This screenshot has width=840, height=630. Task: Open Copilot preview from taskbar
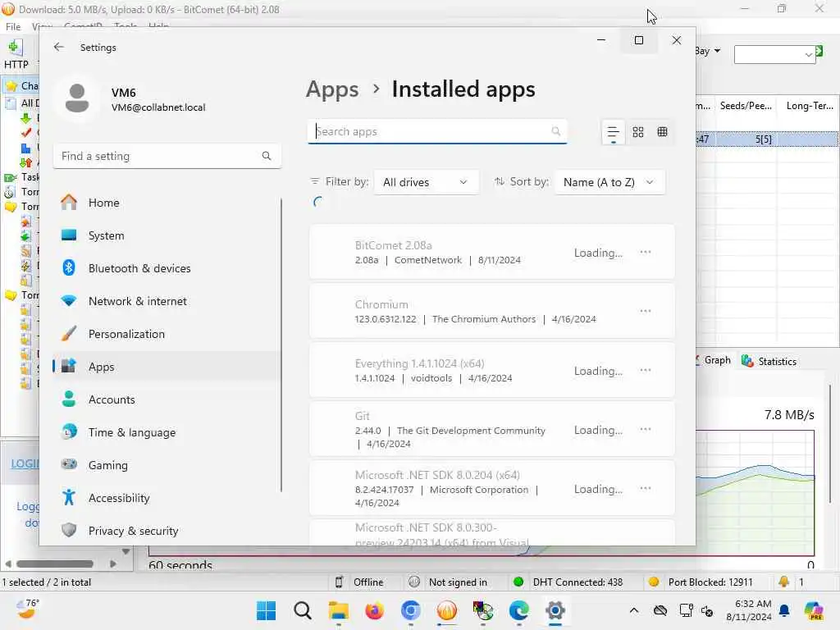815,610
